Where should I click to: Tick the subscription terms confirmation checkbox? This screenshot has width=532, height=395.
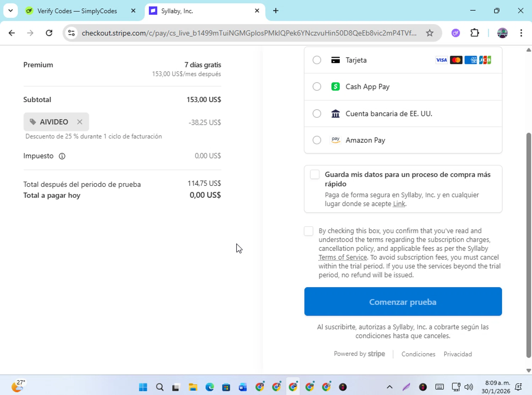[309, 231]
